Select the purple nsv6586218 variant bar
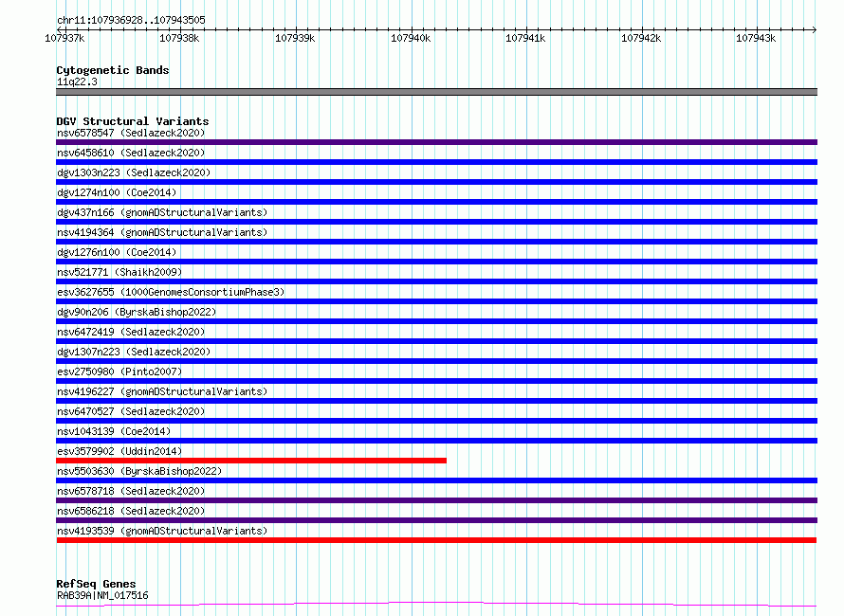844x616 pixels. pos(436,520)
